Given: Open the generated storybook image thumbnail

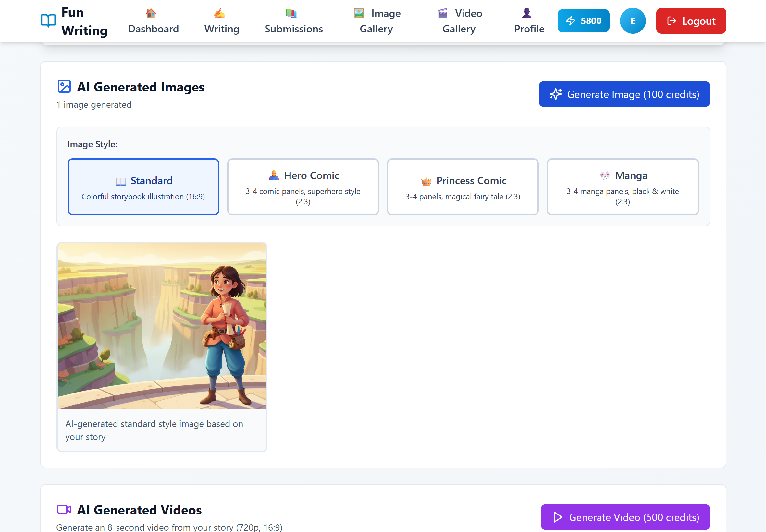Looking at the screenshot, I should pos(162,326).
